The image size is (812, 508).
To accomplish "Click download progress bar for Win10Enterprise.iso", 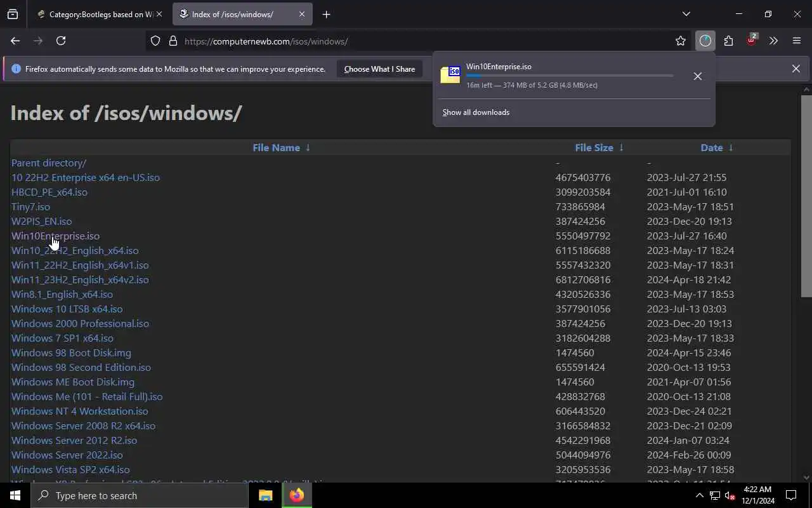I will click(x=570, y=76).
